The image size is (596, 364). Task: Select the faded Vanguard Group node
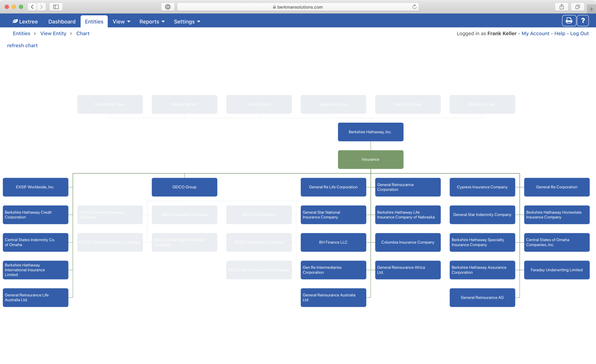click(x=333, y=104)
